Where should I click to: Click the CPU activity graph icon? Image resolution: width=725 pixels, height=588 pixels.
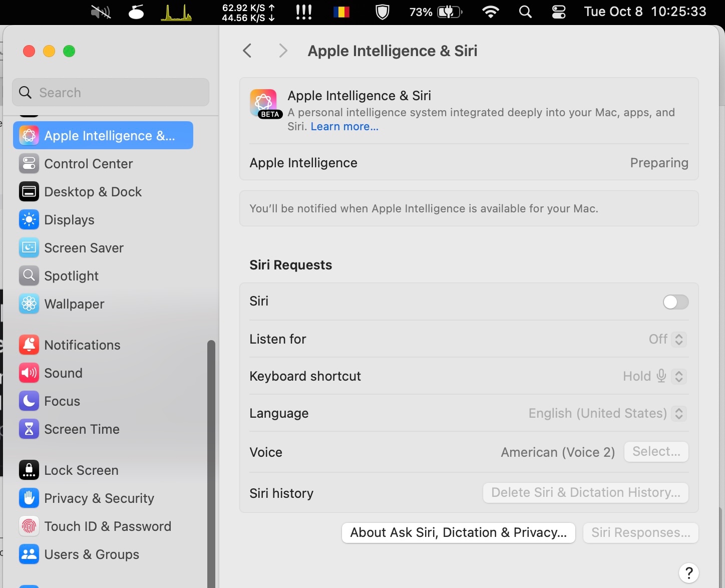(x=176, y=12)
